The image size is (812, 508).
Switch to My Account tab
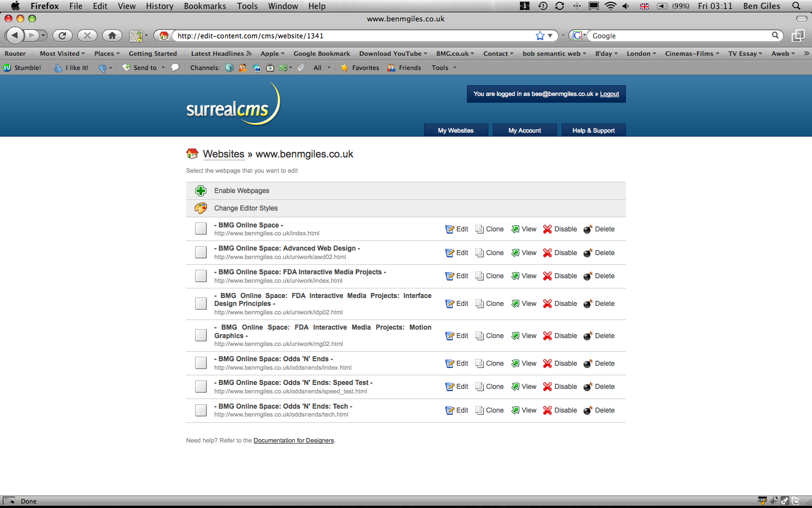click(524, 130)
